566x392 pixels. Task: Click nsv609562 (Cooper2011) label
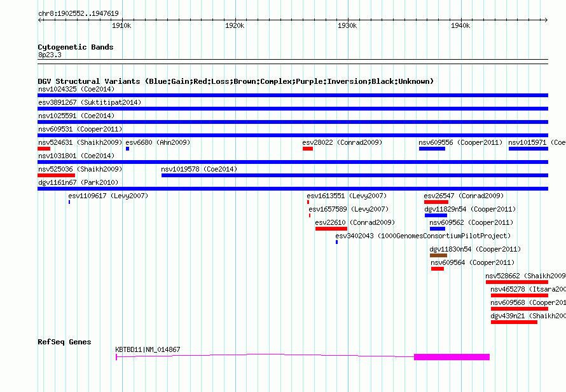point(471,222)
